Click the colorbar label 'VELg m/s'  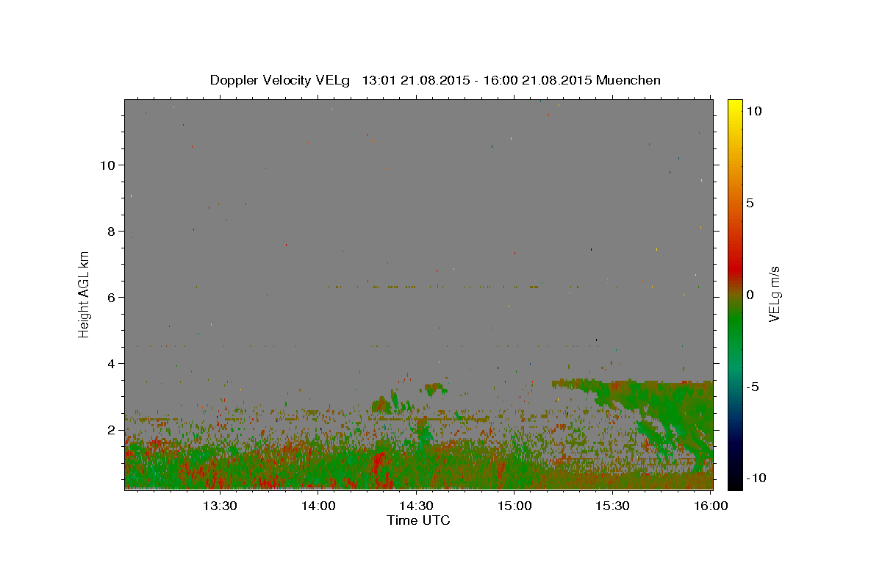pyautogui.click(x=774, y=295)
